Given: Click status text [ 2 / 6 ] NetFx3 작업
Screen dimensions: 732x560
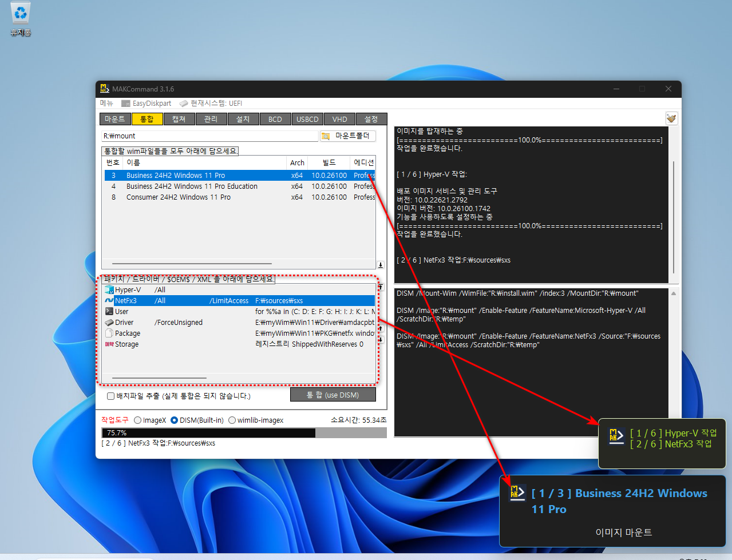Looking at the screenshot, I should pyautogui.click(x=159, y=443).
